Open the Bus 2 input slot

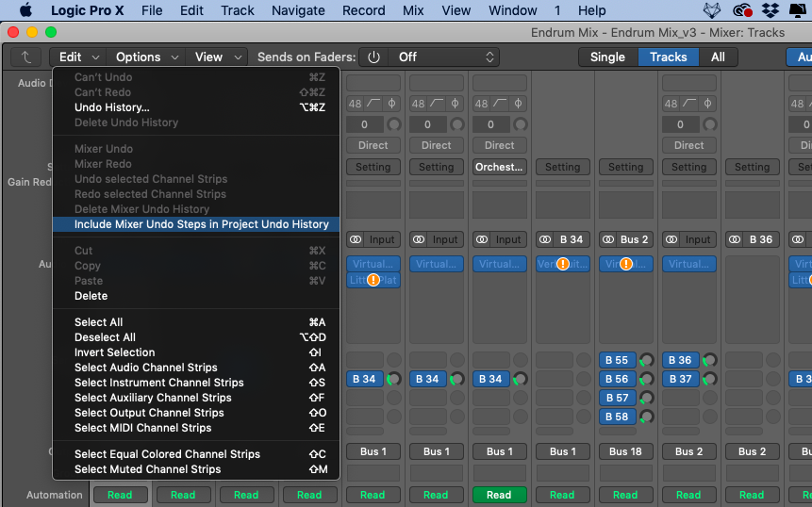pos(635,239)
